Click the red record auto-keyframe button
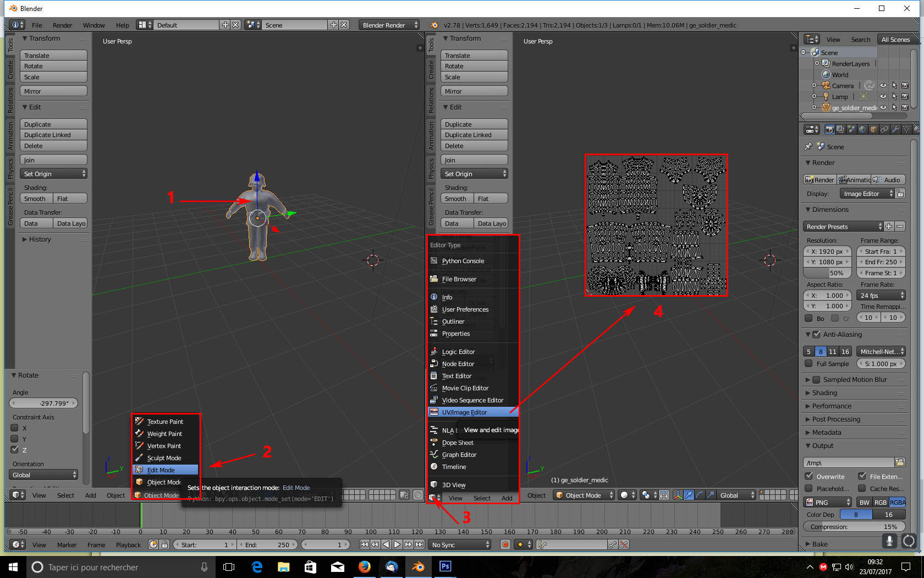The width and height of the screenshot is (924, 578). pos(505,544)
